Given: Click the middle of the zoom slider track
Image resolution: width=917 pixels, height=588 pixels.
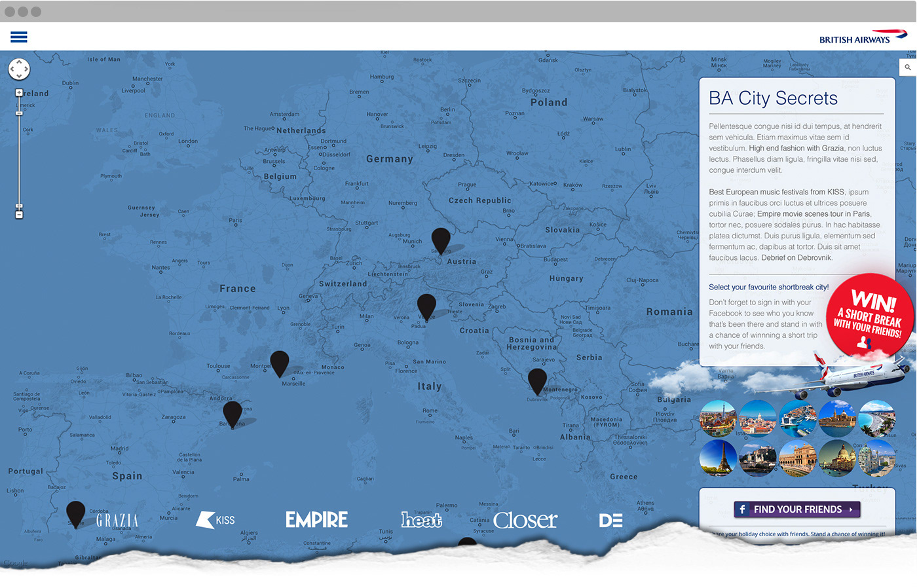Looking at the screenshot, I should (19, 154).
